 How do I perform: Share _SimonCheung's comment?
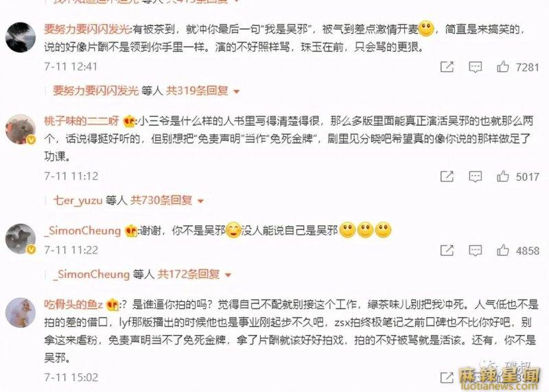(x=447, y=250)
